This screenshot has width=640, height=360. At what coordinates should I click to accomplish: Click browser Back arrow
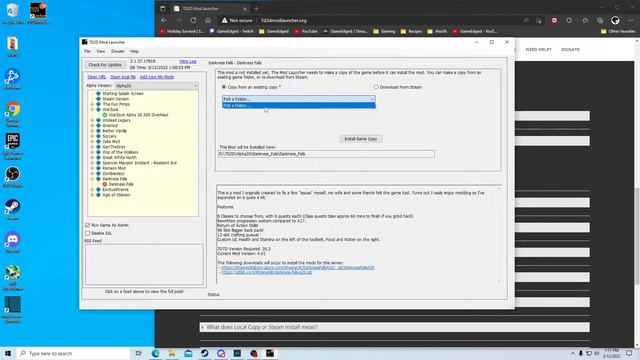coord(164,20)
